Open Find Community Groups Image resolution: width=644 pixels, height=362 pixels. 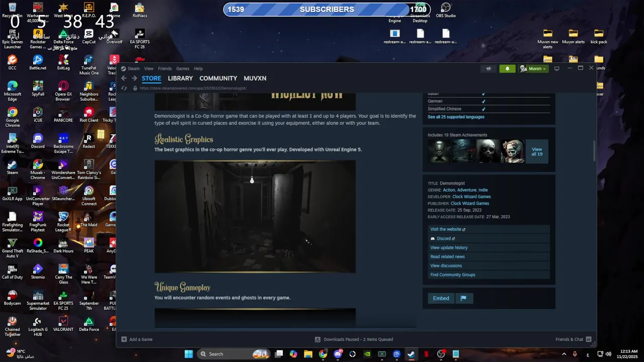(x=452, y=275)
